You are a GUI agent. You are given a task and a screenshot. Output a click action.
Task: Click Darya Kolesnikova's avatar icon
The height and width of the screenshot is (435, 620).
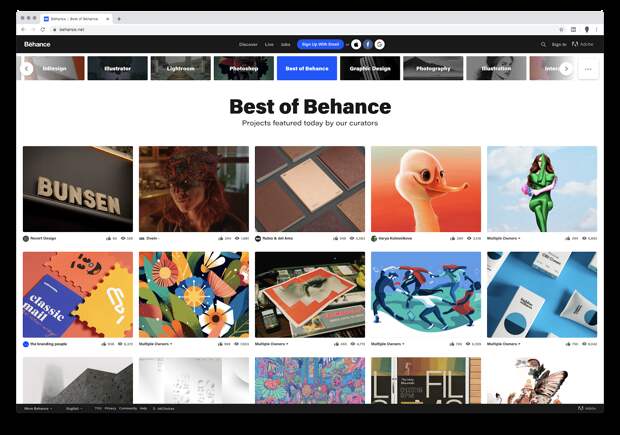(x=374, y=238)
